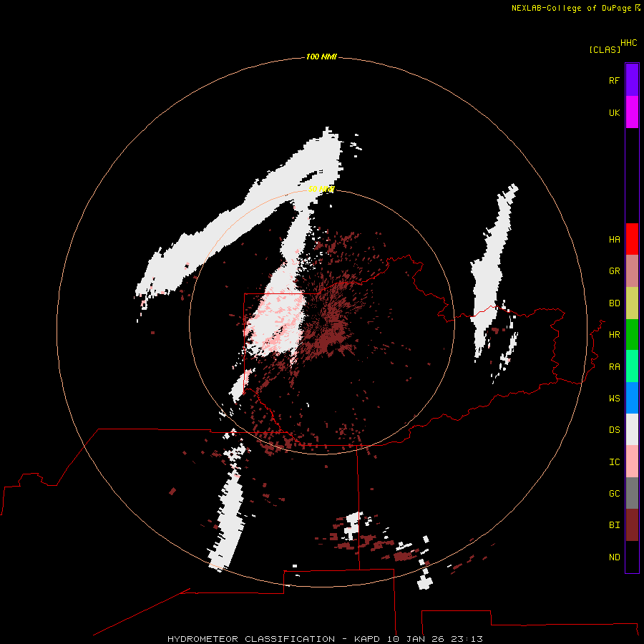Image resolution: width=644 pixels, height=644 pixels.
Task: Click the HA legend label
Action: [x=615, y=239]
